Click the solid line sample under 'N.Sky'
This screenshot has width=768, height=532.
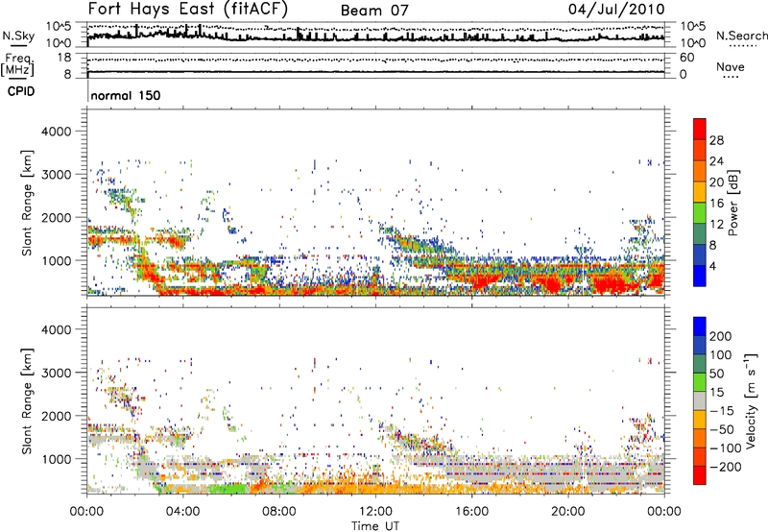coord(18,45)
